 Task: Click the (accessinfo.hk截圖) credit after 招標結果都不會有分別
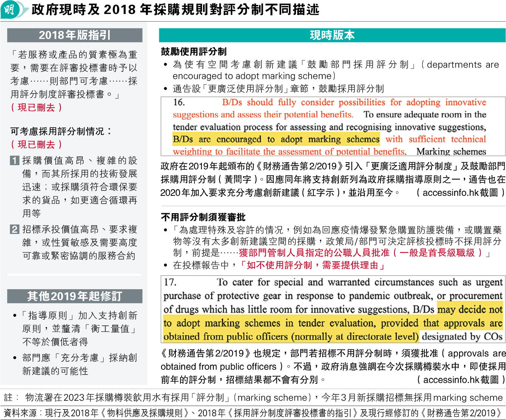461,380
